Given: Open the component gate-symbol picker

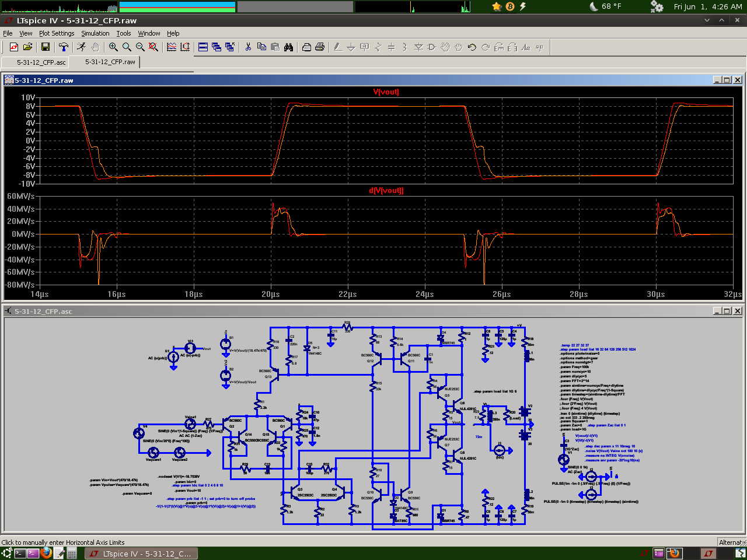Looking at the screenshot, I should 432,47.
